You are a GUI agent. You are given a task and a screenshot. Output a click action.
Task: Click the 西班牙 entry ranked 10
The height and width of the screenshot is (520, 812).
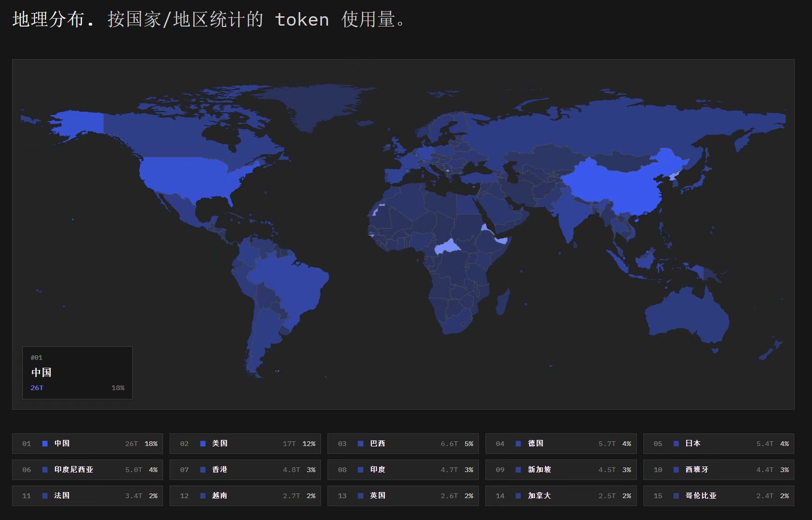click(x=719, y=470)
